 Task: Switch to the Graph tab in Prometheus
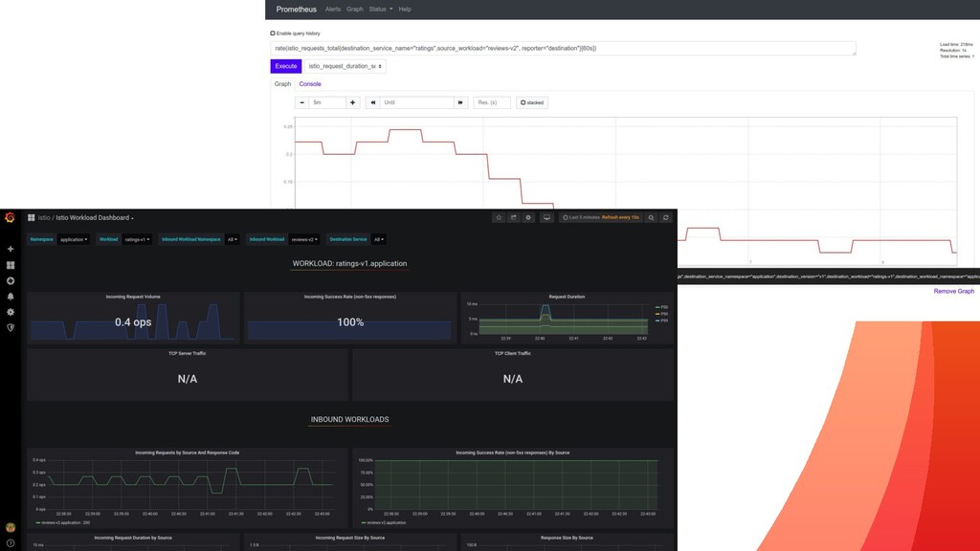[x=282, y=84]
